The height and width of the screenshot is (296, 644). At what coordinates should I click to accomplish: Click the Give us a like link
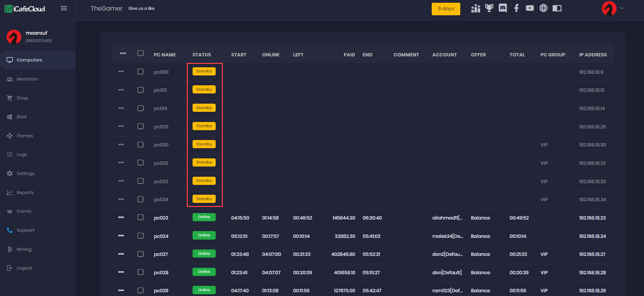(142, 8)
